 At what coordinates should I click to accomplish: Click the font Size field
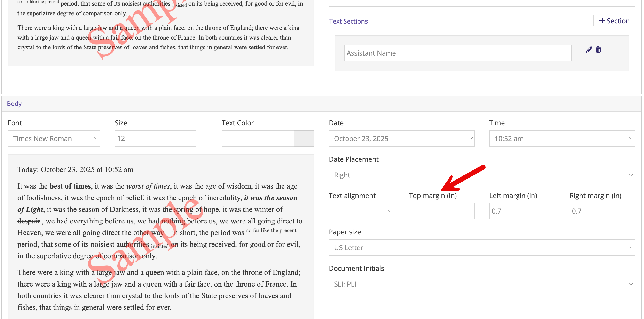pyautogui.click(x=155, y=138)
